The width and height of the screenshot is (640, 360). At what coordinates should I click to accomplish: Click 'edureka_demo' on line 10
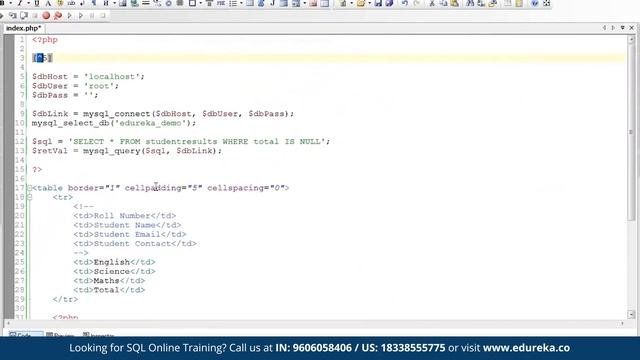pyautogui.click(x=150, y=123)
